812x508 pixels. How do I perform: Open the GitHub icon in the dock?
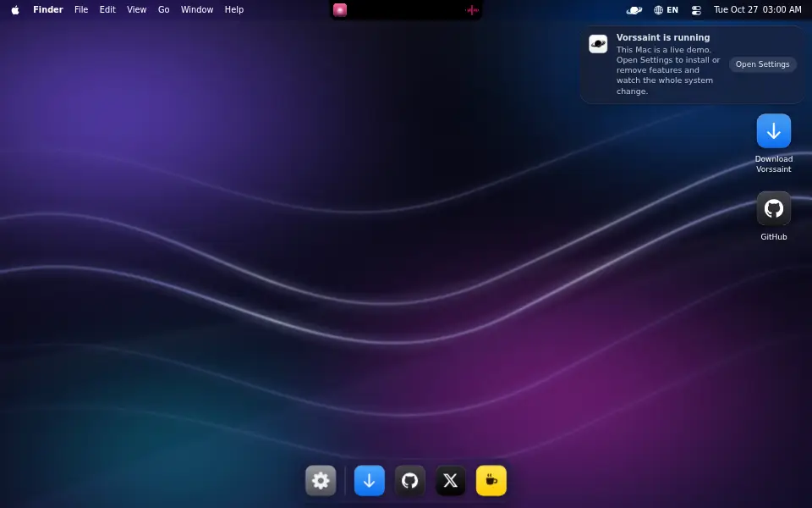click(410, 481)
